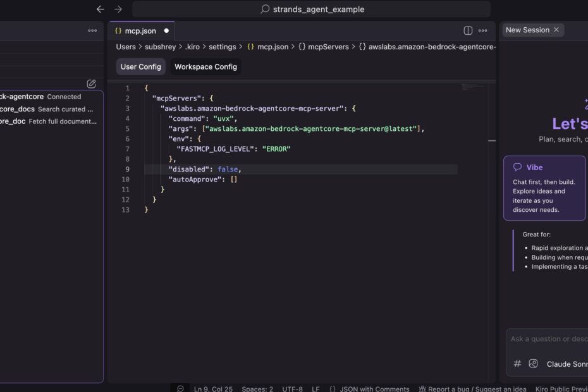Click the edit MCP config pencil icon
588x392 pixels.
click(x=92, y=83)
